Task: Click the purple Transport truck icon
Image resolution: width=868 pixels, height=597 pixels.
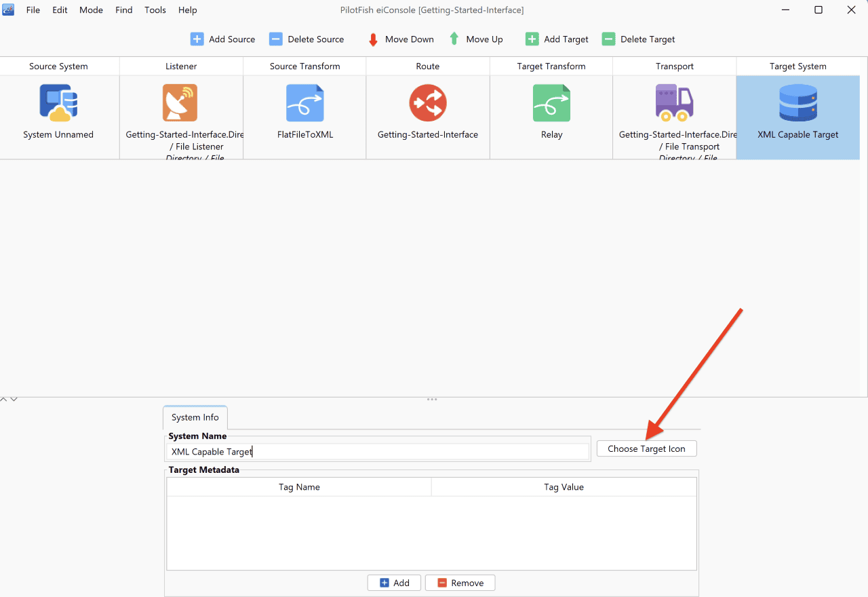Action: (x=675, y=103)
